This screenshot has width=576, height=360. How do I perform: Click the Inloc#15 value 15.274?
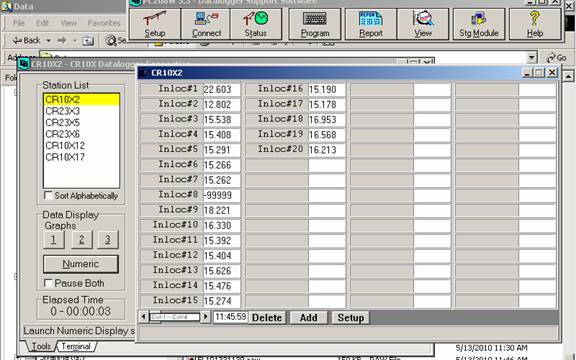(x=222, y=301)
